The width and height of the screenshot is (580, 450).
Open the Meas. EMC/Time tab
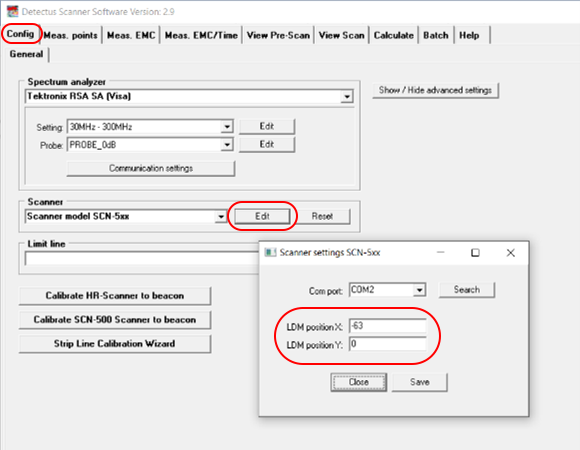coord(201,35)
